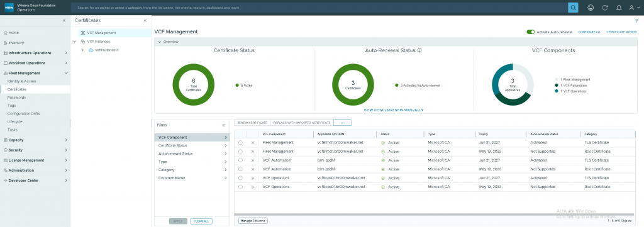Collapse the Filters panel with double-arrow icon
The width and height of the screenshot is (644, 227).
click(x=223, y=125)
